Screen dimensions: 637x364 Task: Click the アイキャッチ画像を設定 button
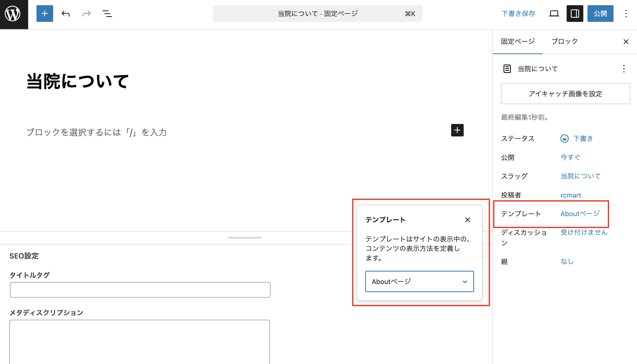(565, 94)
